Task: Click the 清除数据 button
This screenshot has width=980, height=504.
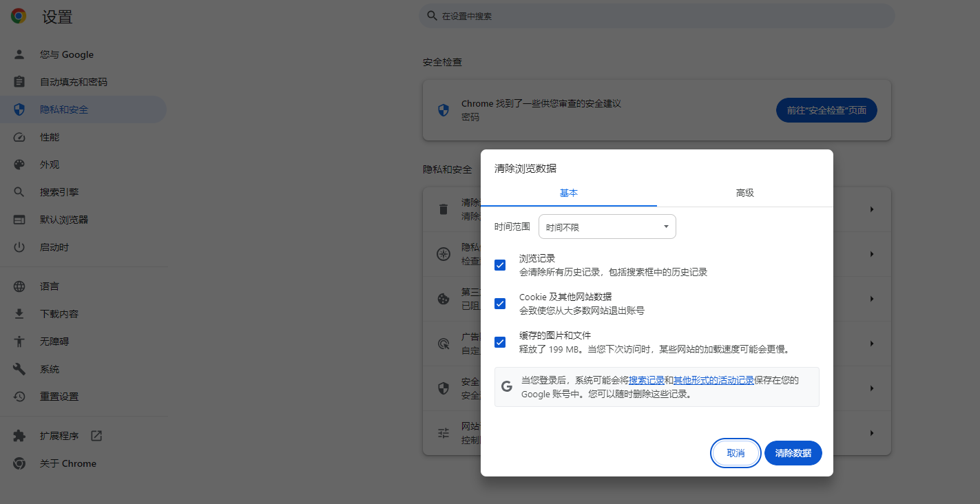Action: point(793,453)
